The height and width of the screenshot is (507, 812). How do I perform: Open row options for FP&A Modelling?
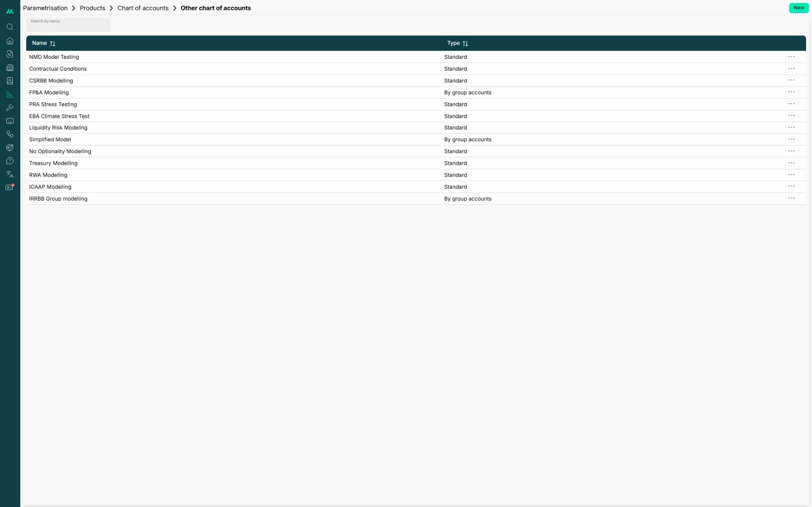[x=791, y=92]
